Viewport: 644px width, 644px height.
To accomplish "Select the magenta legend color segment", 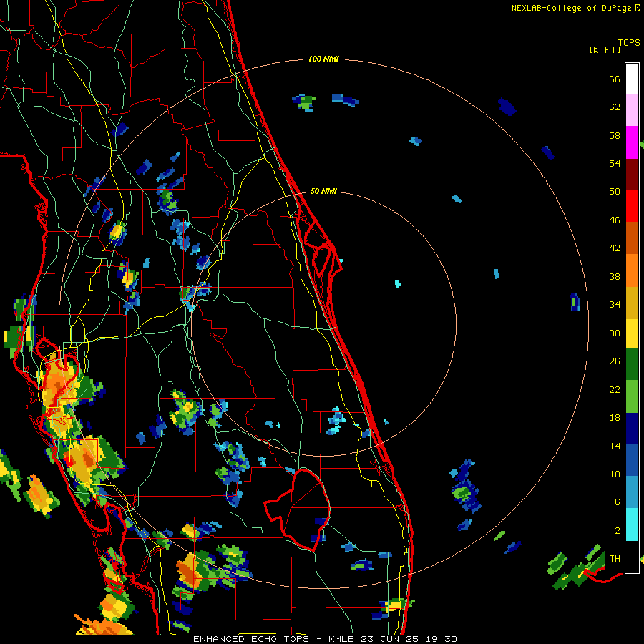I will pyautogui.click(x=632, y=142).
